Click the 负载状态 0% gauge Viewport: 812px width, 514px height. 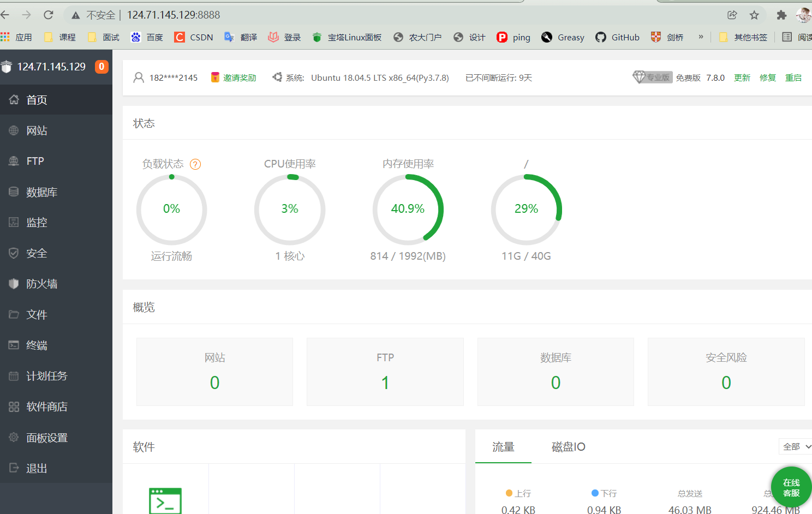coord(171,210)
